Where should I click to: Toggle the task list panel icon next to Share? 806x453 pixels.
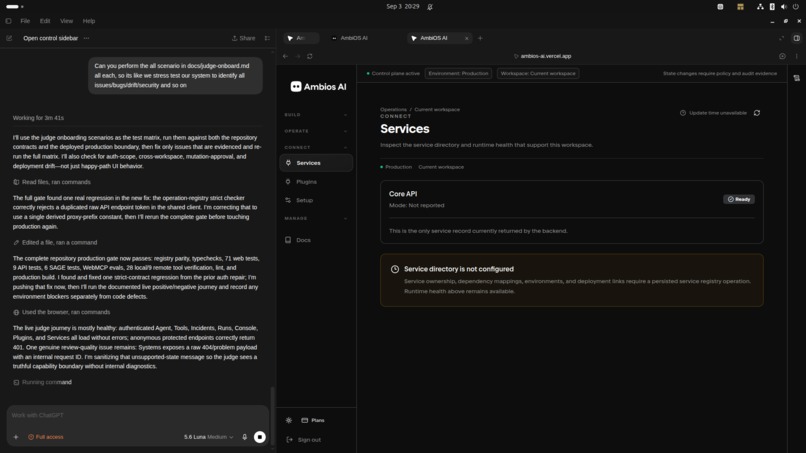[x=267, y=38]
